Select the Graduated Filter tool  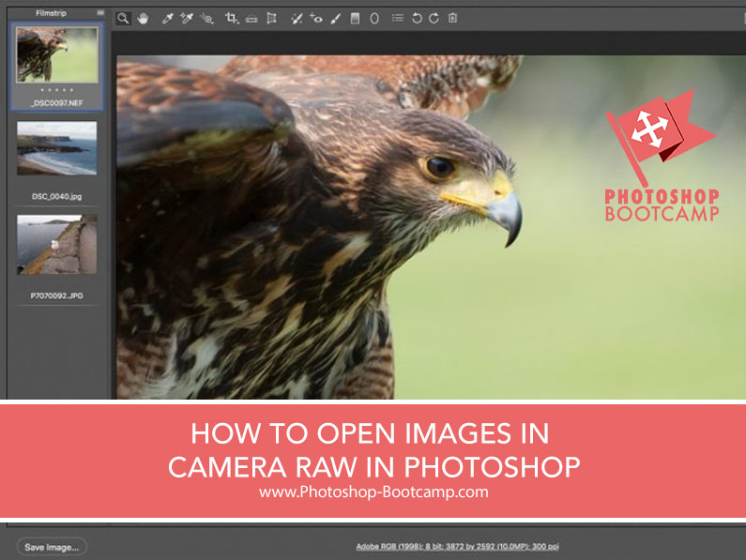point(355,19)
